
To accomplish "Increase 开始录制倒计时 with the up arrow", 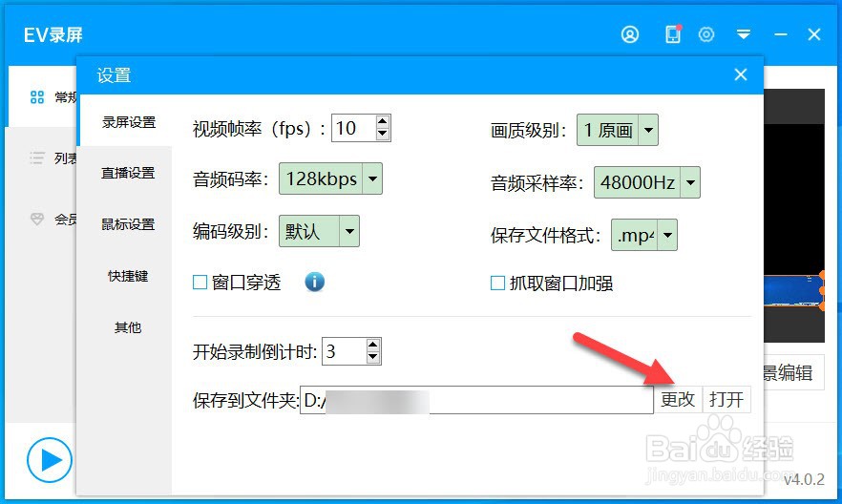I will (x=372, y=345).
